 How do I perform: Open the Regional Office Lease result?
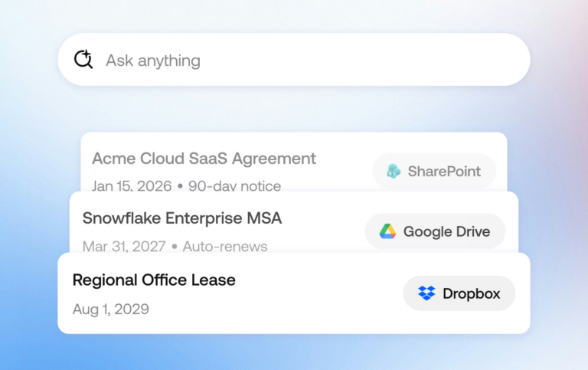pos(294,293)
